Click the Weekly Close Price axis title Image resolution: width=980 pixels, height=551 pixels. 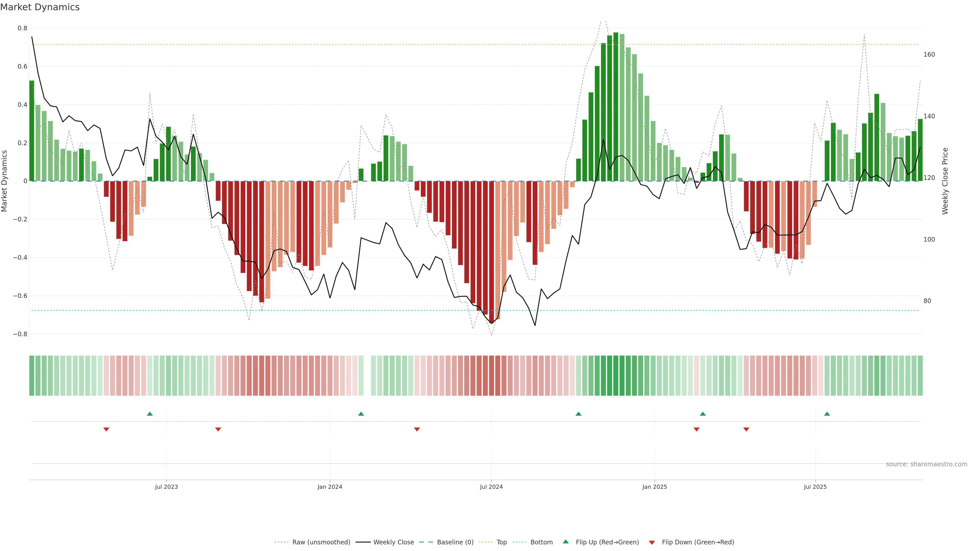tap(945, 181)
